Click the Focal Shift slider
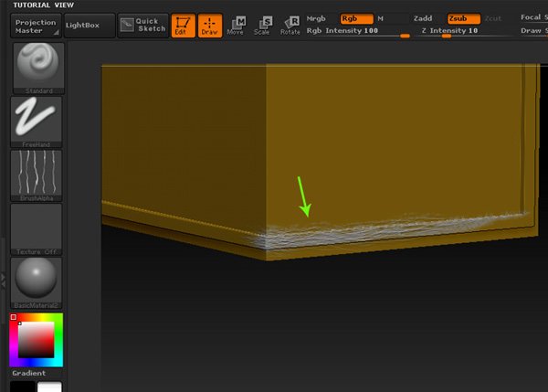 [533, 17]
